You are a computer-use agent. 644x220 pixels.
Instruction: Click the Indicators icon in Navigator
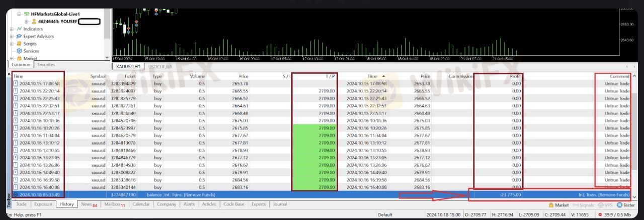tap(19, 29)
